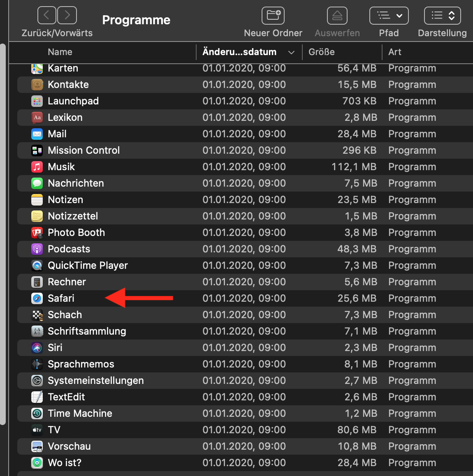Open the Pfad path dropdown

click(389, 16)
